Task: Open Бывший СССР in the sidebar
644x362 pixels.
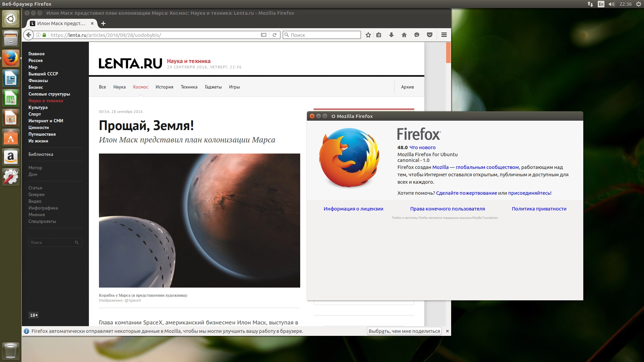Action: point(43,74)
